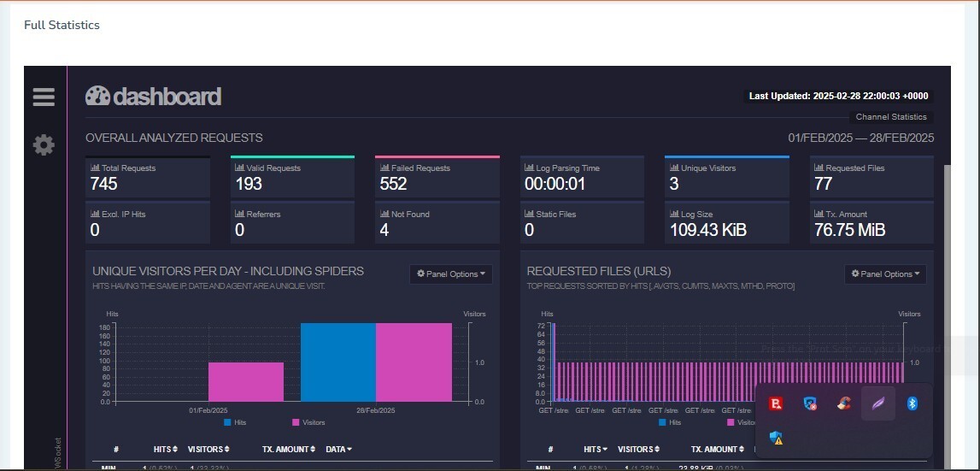Image resolution: width=980 pixels, height=471 pixels.
Task: Click the 01/Feb/2025 axis label
Action: click(208, 410)
